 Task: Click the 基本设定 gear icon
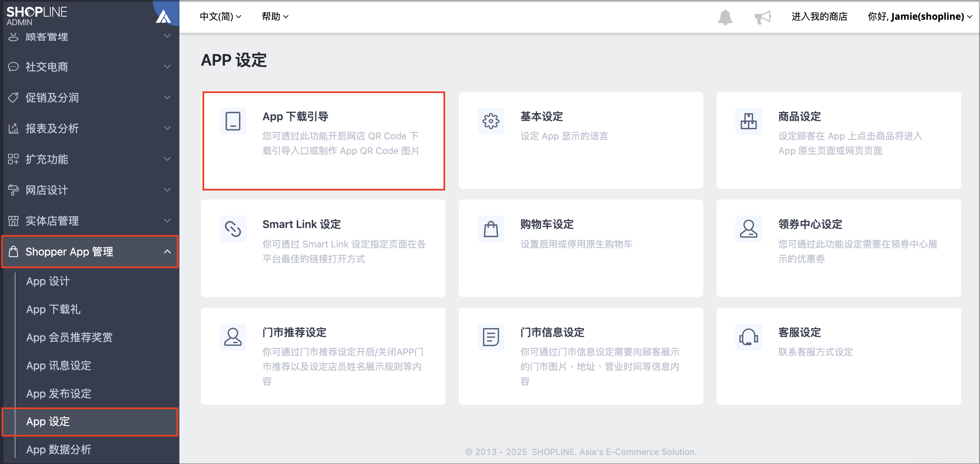click(x=491, y=122)
